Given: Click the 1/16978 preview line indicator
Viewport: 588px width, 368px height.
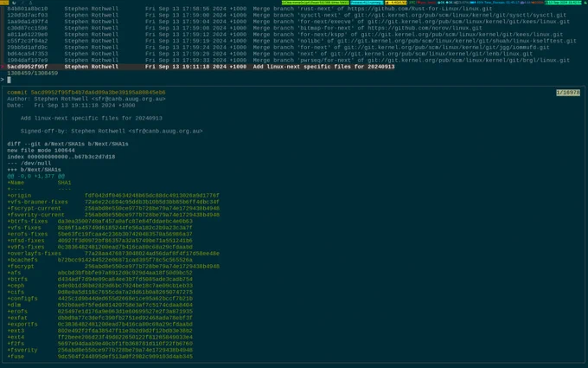Looking at the screenshot, I should [568, 93].
